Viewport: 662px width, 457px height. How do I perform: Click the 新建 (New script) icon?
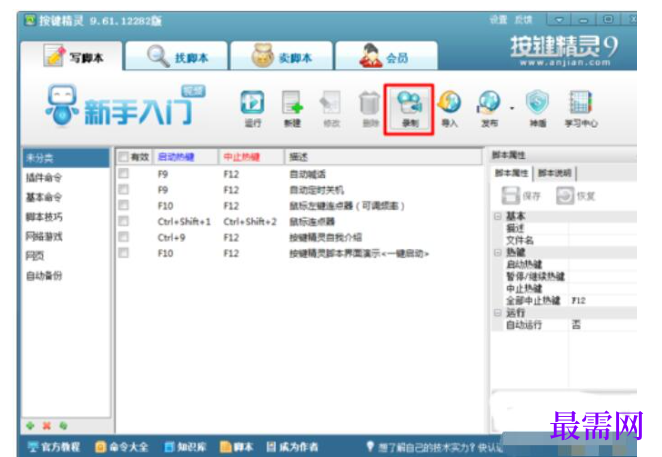pyautogui.click(x=292, y=109)
